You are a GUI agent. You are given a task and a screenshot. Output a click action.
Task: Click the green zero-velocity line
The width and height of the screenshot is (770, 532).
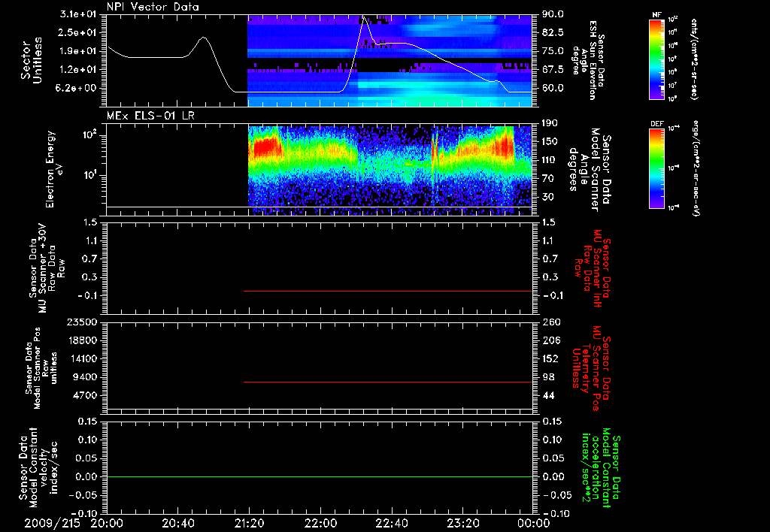pyautogui.click(x=320, y=476)
